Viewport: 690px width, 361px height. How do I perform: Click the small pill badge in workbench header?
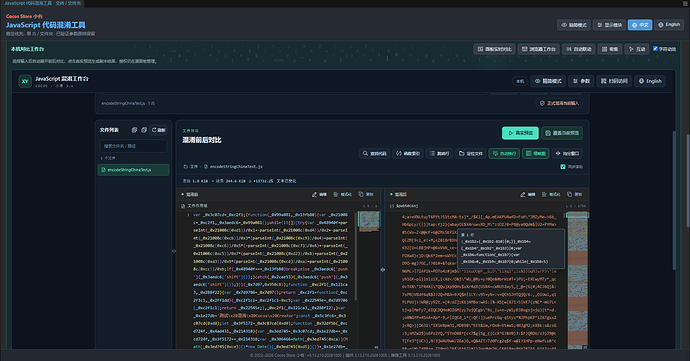[520, 81]
